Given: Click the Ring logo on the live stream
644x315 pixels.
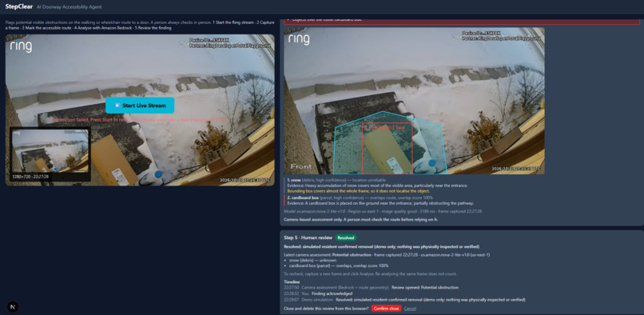Looking at the screenshot, I should pos(21,46).
